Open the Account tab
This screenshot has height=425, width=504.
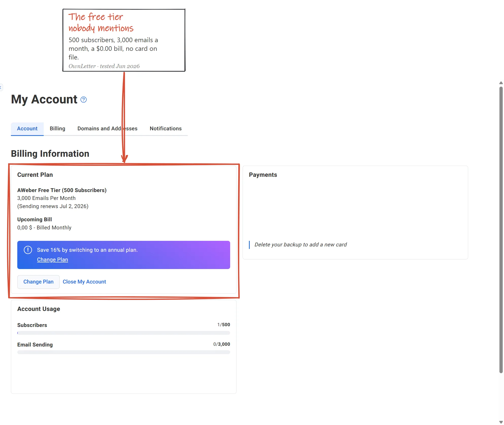(27, 129)
